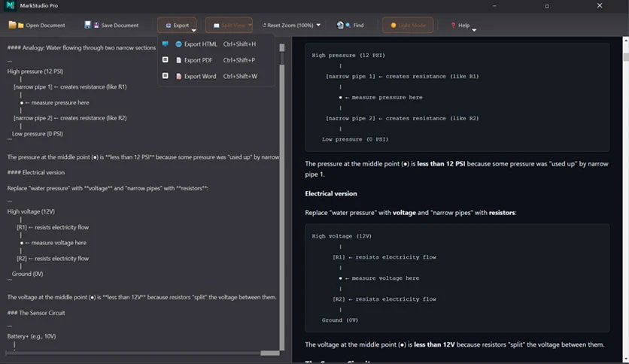Viewport: 629px width, 364px height.
Task: Click the Open Document button
Action: click(x=37, y=26)
